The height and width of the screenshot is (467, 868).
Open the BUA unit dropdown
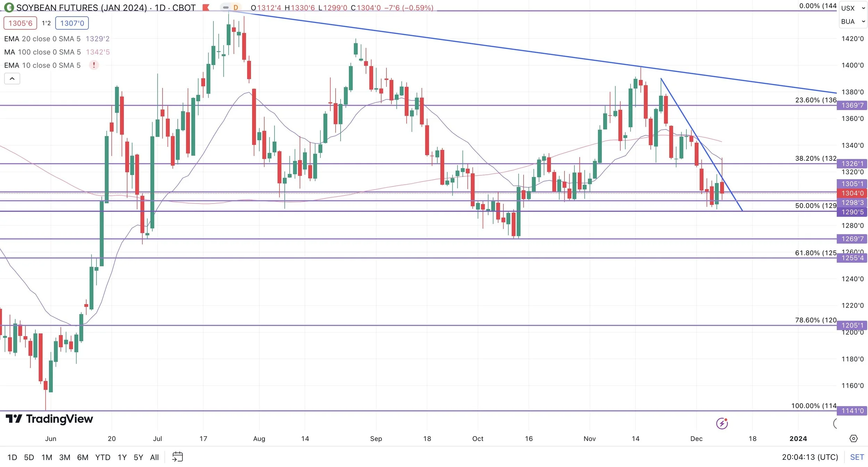[853, 22]
